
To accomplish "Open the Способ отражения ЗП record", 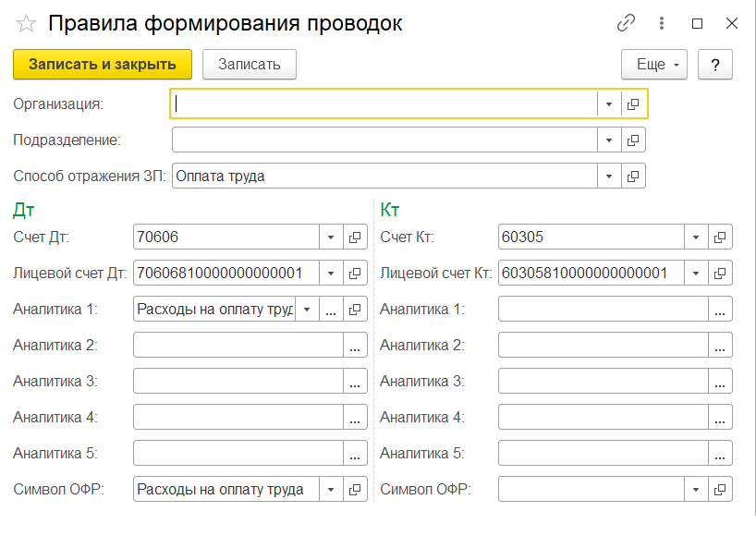I will (633, 176).
